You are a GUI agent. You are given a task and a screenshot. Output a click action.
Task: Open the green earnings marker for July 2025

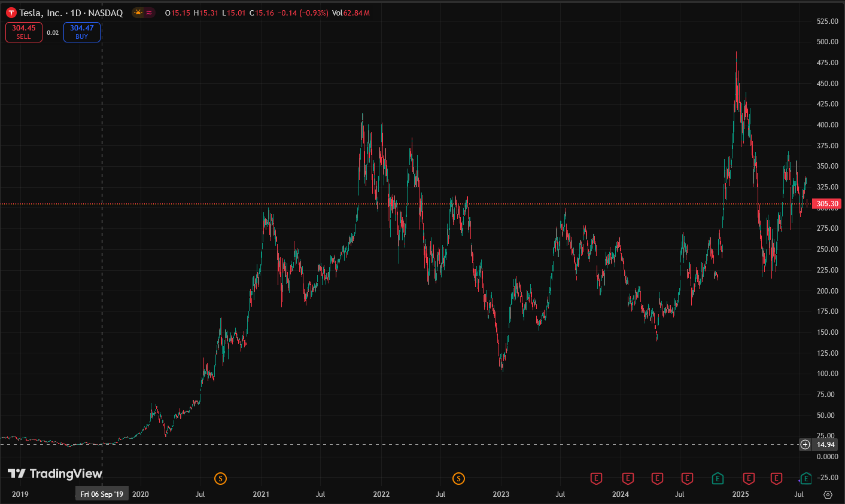(806, 478)
